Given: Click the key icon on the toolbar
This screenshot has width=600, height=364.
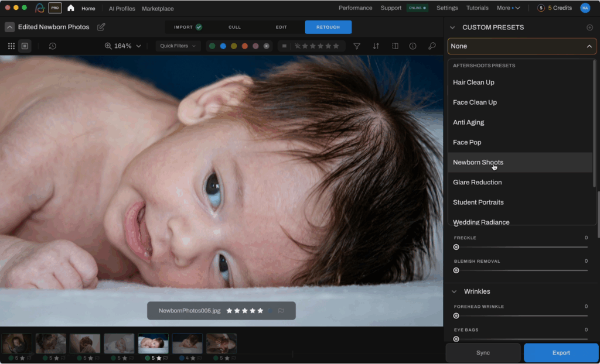Looking at the screenshot, I should (431, 46).
